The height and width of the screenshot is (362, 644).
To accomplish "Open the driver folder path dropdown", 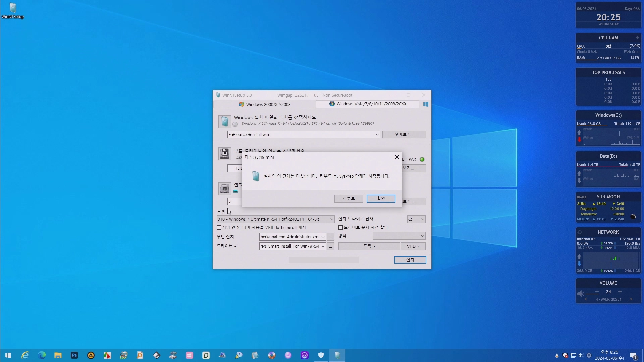I will 323,246.
